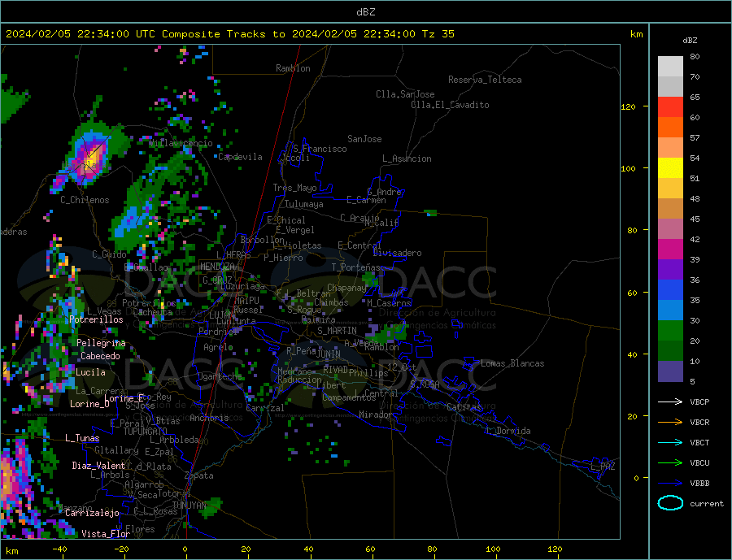Pick the dark orange 57-60 dBZ swatch

click(x=670, y=128)
